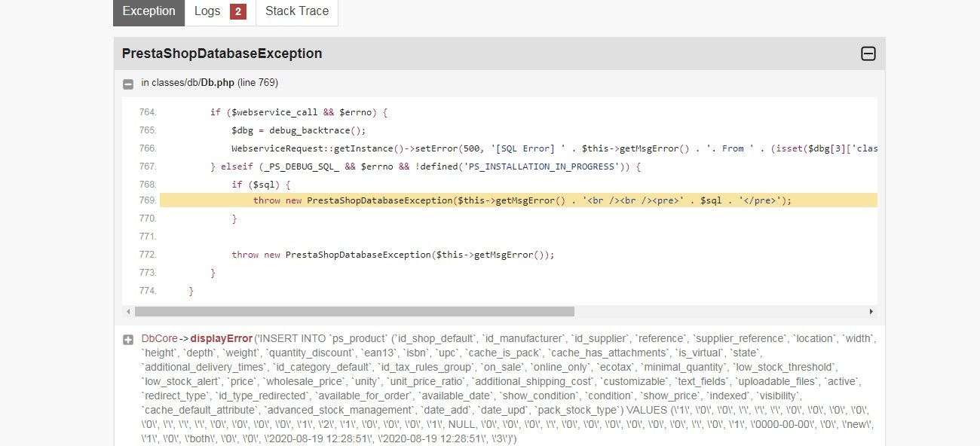
Task: Click the scrollbar's left arrow
Action: tap(128, 311)
